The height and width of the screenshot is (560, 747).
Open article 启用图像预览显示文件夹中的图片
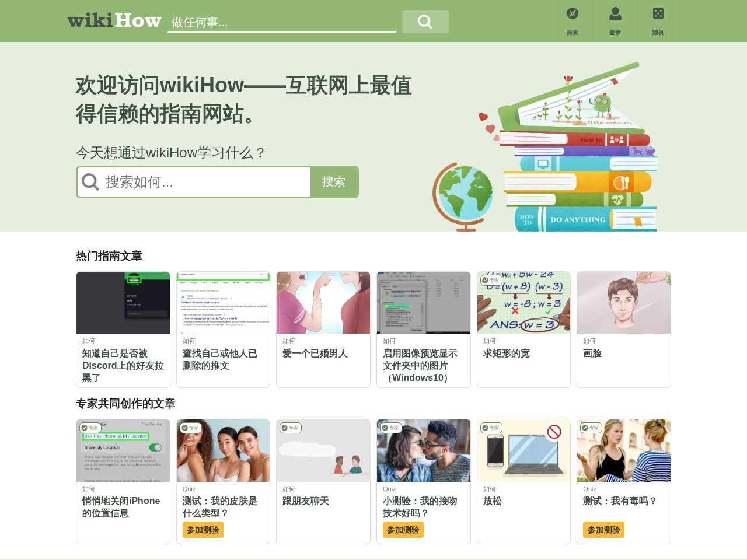coord(420,366)
